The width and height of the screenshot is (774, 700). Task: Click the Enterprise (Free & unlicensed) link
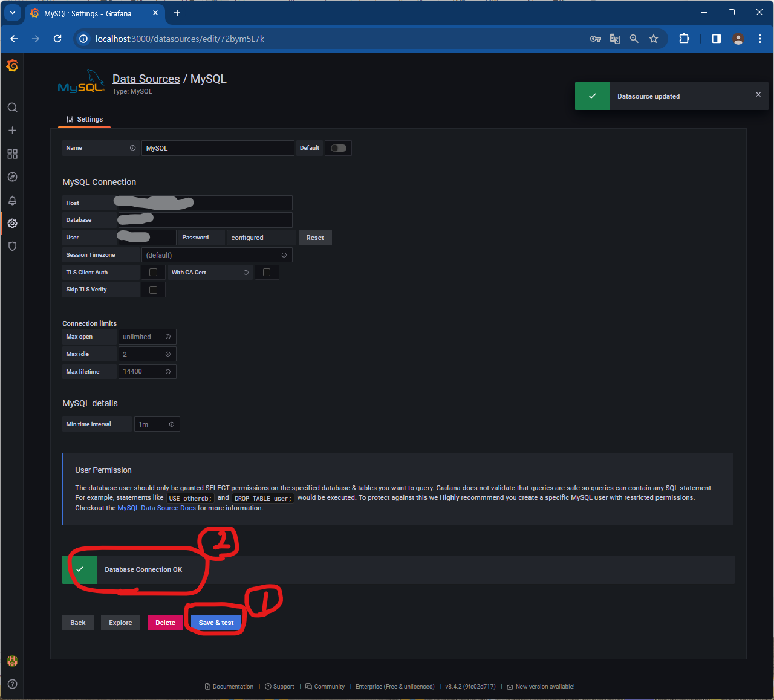[x=395, y=687]
